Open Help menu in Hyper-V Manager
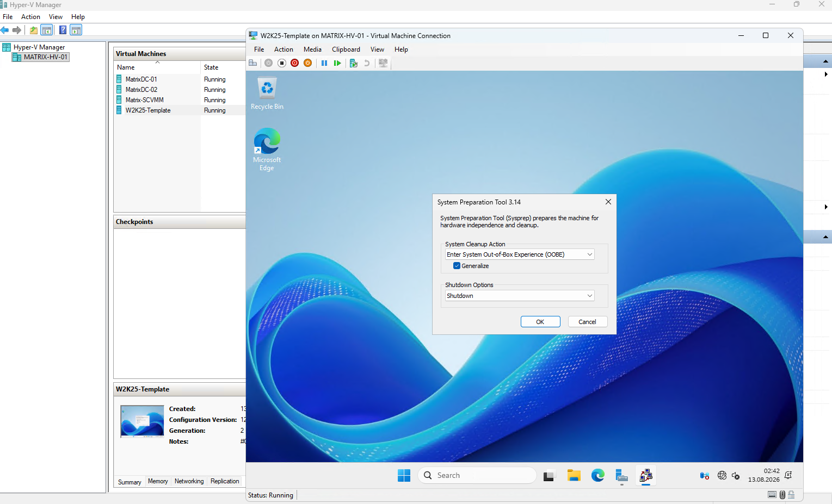The height and width of the screenshot is (504, 832). pos(78,17)
